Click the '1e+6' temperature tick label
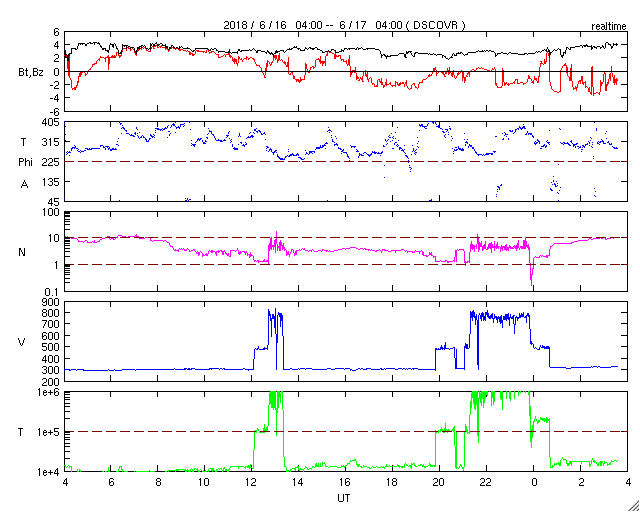Image resolution: width=640 pixels, height=512 pixels. click(x=49, y=392)
